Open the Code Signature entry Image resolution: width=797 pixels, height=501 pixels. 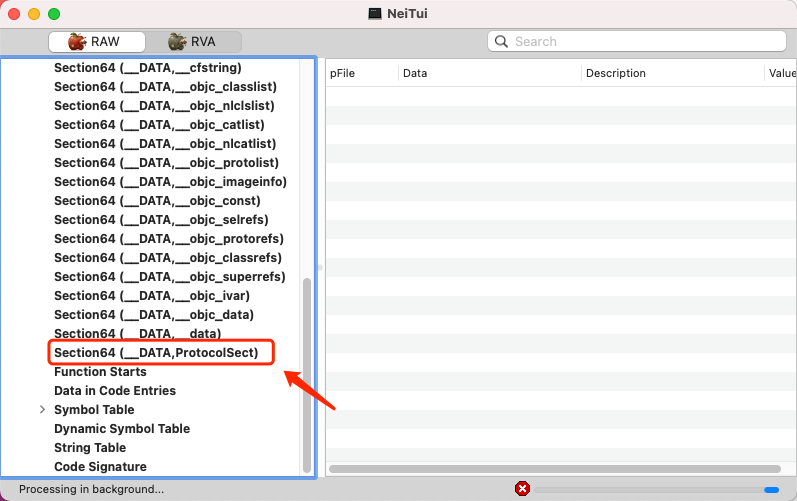tap(100, 466)
